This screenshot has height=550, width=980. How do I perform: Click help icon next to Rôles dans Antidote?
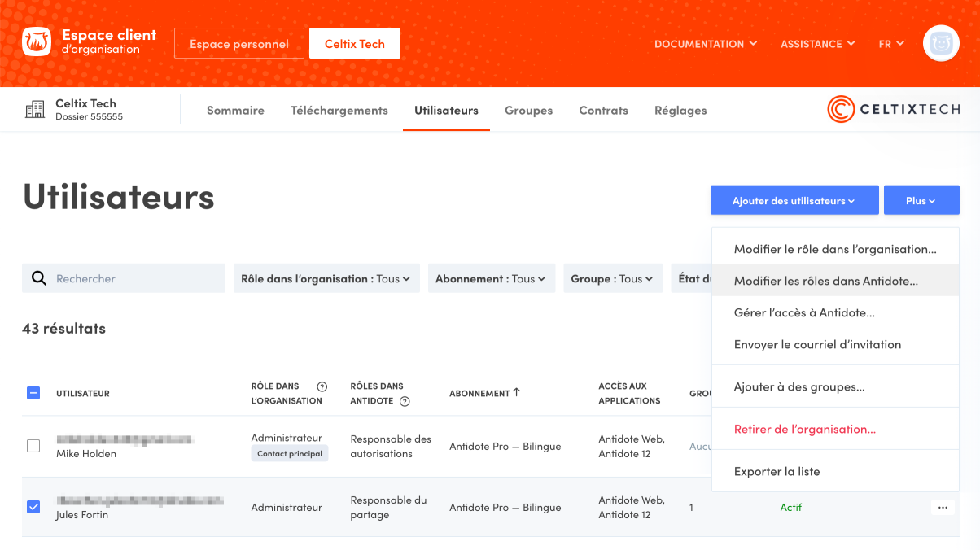405,401
